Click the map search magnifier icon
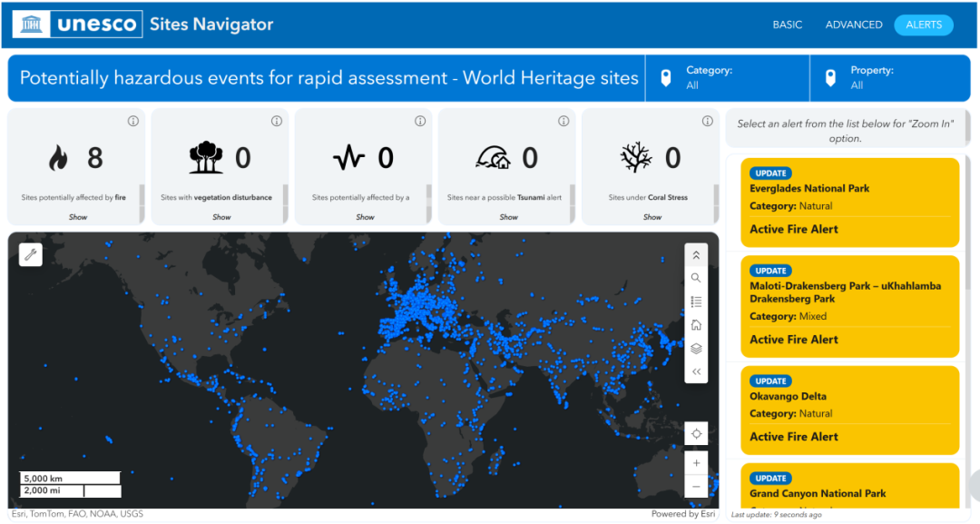Screen dimensions: 980x524 point(696,278)
